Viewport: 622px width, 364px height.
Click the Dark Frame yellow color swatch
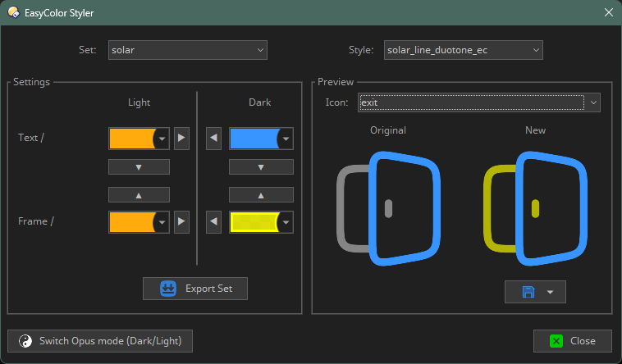click(x=254, y=222)
